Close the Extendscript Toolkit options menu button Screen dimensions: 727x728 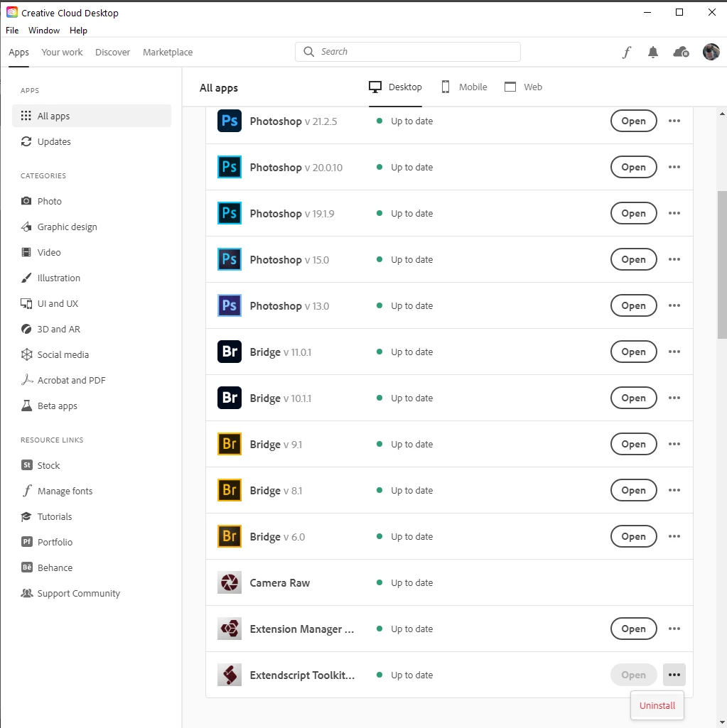point(674,675)
